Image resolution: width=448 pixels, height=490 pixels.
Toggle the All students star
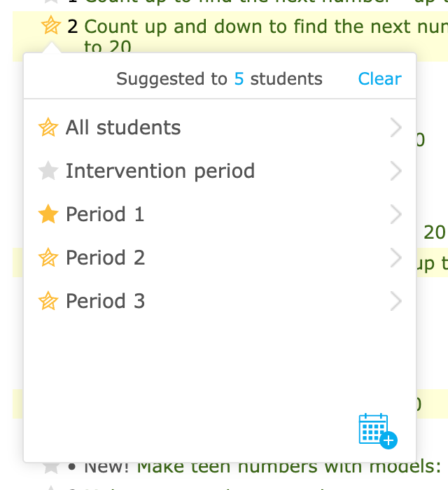[48, 127]
